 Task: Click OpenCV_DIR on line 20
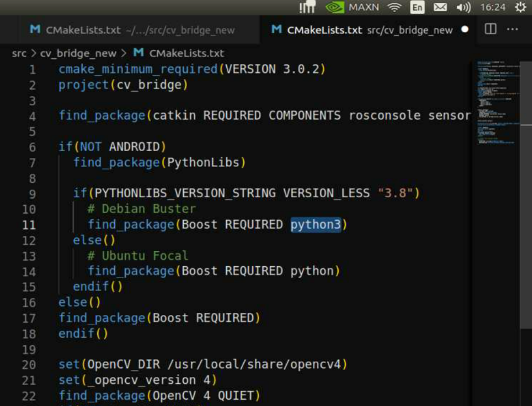pyautogui.click(x=123, y=365)
